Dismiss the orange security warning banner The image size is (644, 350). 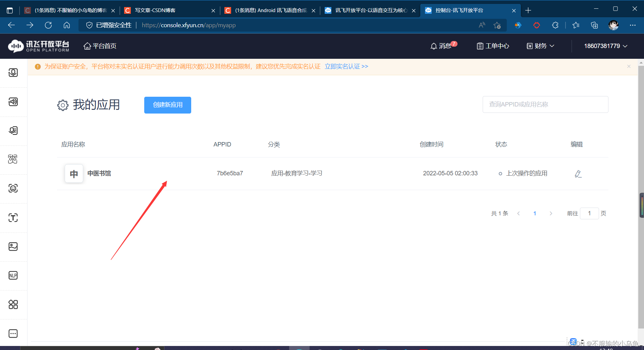tap(629, 67)
